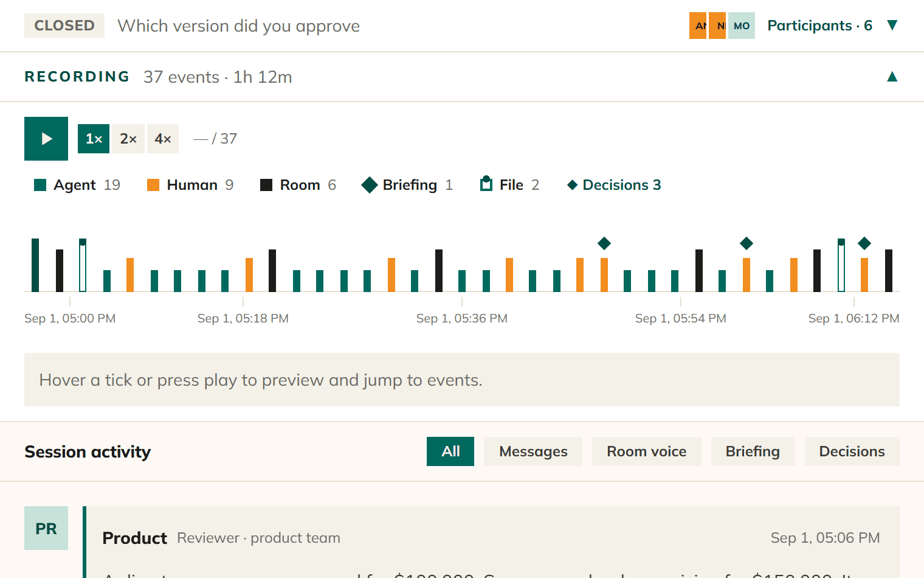Click the "Sep 1, 05:36 PM" axis label
The width and height of the screenshot is (924, 578).
pos(462,318)
